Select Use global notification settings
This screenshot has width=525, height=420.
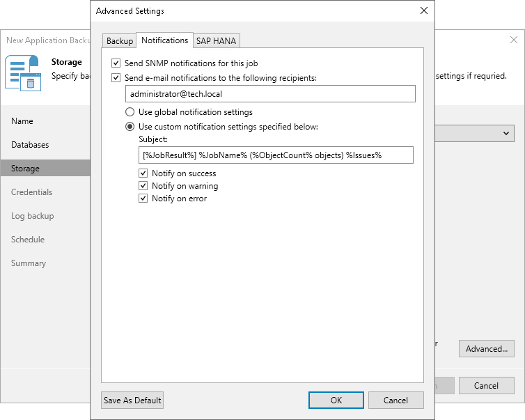[x=130, y=112]
